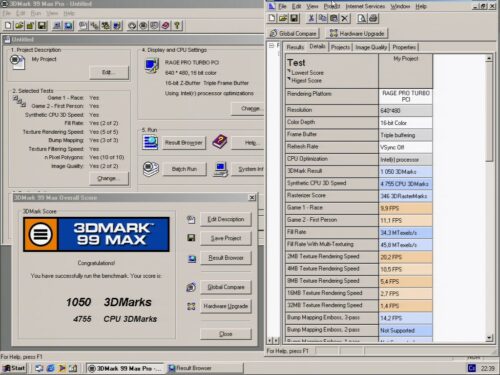Click Result Browser button in Run section
The image size is (500, 375).
coord(184,143)
